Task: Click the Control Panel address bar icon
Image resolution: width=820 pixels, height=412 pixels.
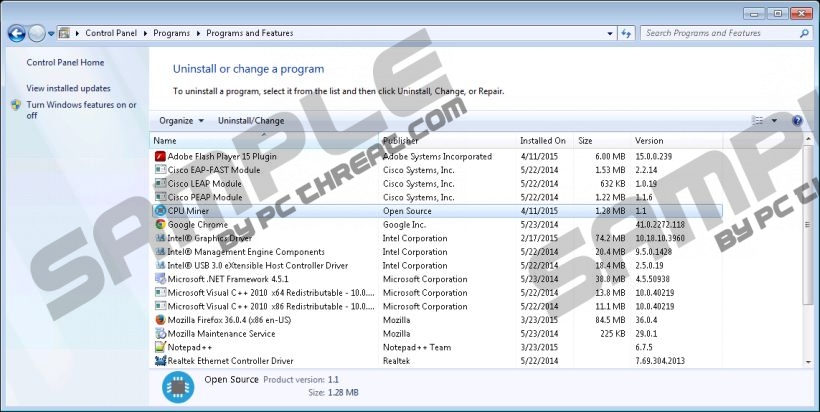Action: coord(64,33)
